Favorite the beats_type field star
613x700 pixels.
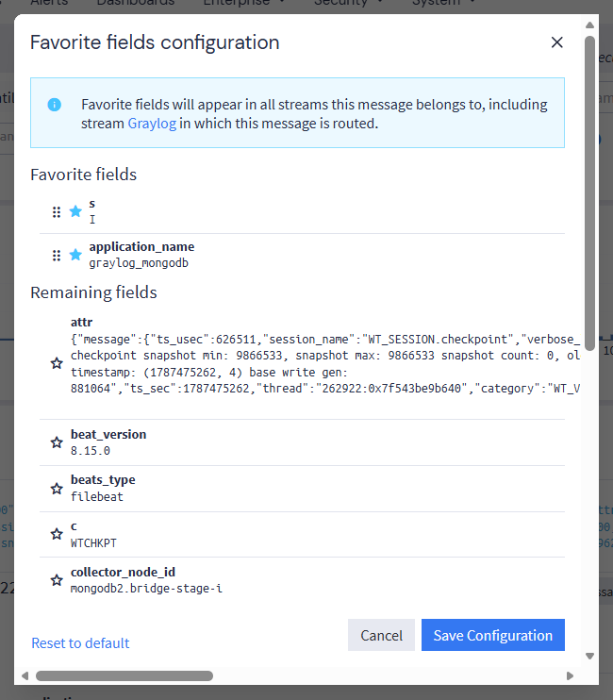57,489
